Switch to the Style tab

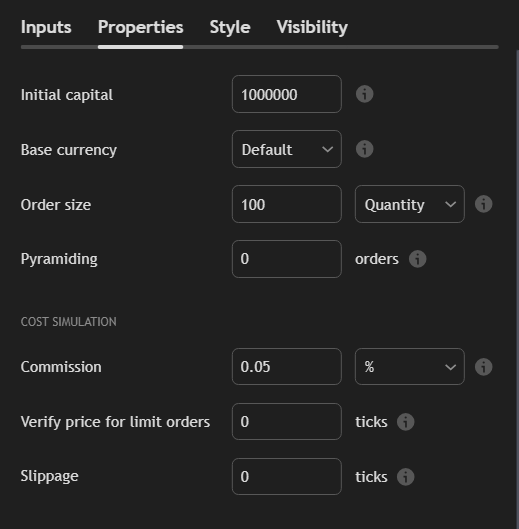pos(230,27)
